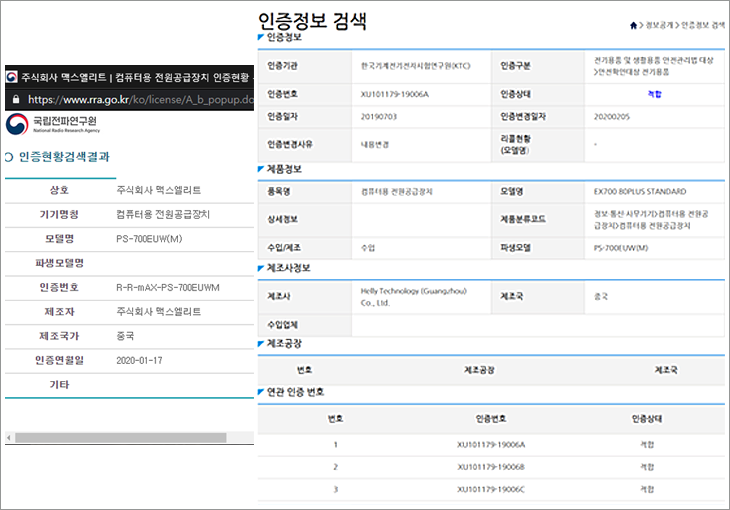Viewport: 730px width, 510px height.
Task: Click the padlock icon beside the URL
Action: click(x=16, y=99)
